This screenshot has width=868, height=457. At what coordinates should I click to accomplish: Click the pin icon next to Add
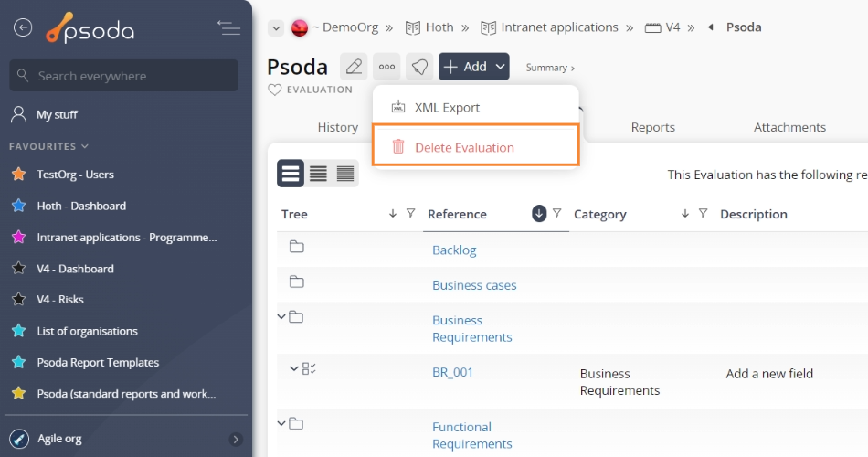(419, 67)
